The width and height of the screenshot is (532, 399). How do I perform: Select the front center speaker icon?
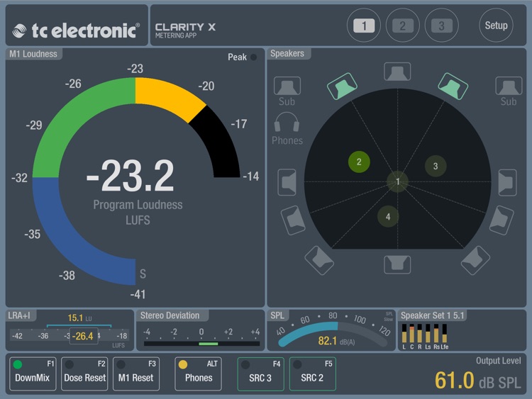point(397,72)
